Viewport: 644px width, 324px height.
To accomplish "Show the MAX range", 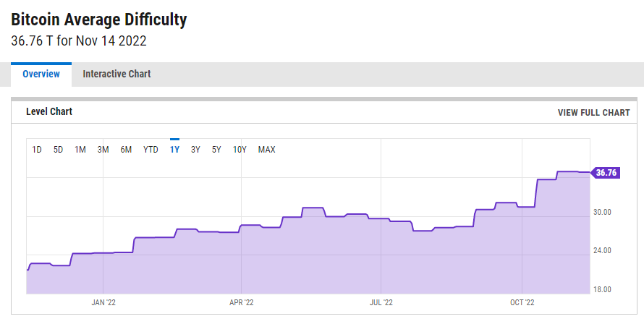I will pos(266,150).
